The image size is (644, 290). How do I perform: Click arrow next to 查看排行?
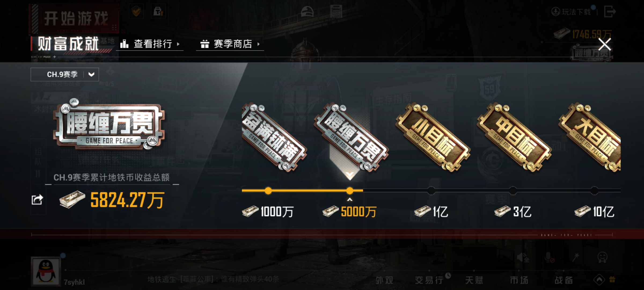[178, 44]
